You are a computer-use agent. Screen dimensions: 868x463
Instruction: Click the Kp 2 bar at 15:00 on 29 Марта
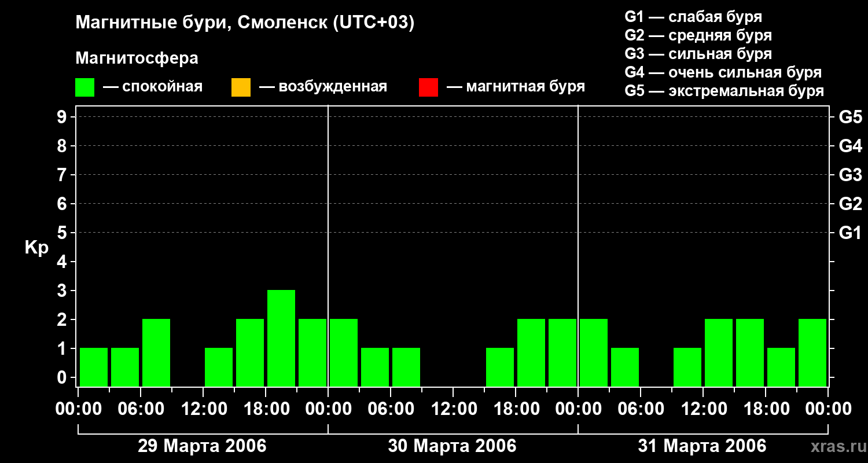[250, 352]
